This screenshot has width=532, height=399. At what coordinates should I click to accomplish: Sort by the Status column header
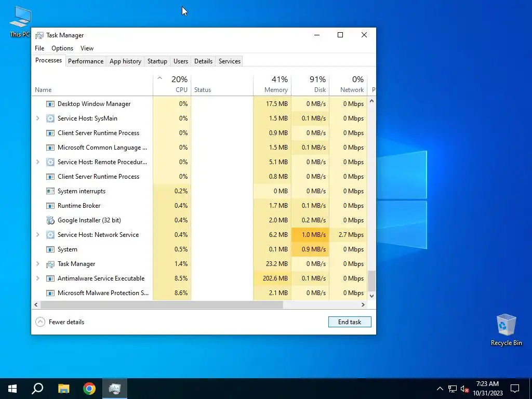click(x=222, y=84)
